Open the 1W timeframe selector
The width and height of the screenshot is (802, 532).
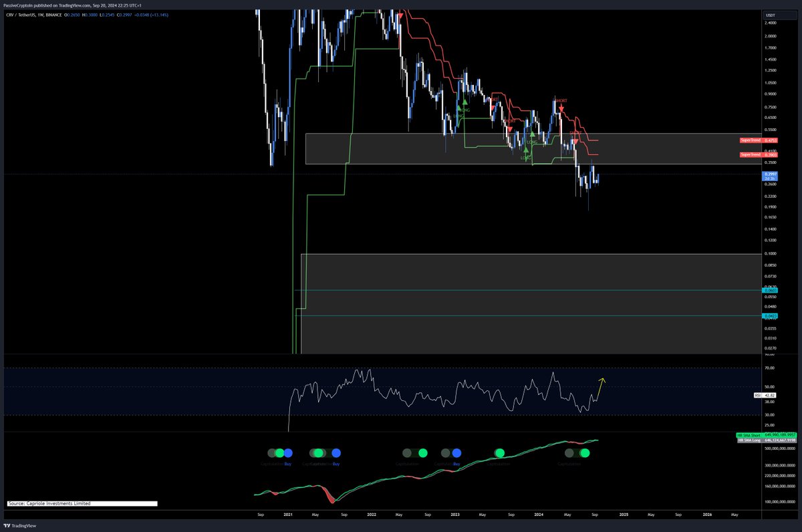(41, 14)
